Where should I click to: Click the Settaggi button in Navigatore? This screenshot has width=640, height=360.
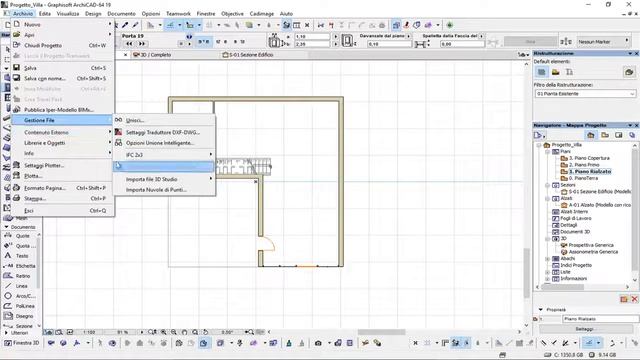585,329
